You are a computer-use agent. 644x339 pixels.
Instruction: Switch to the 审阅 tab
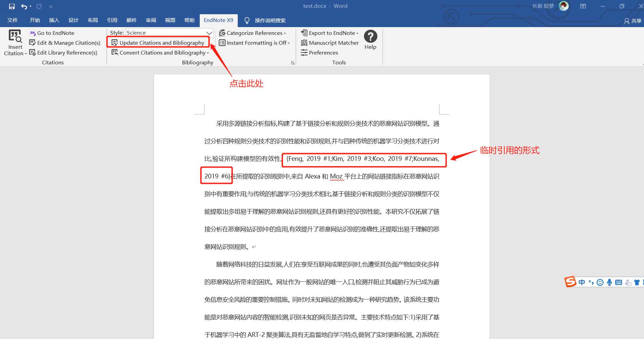151,20
